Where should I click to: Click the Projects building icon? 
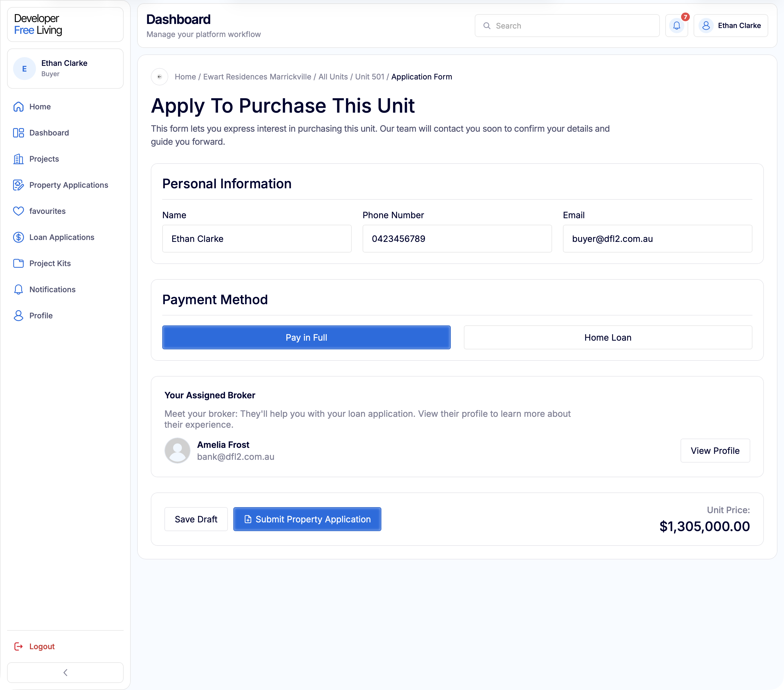click(x=19, y=159)
